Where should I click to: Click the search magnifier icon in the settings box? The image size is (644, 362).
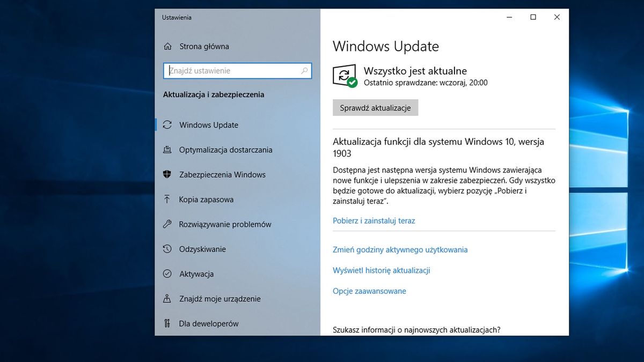click(304, 71)
